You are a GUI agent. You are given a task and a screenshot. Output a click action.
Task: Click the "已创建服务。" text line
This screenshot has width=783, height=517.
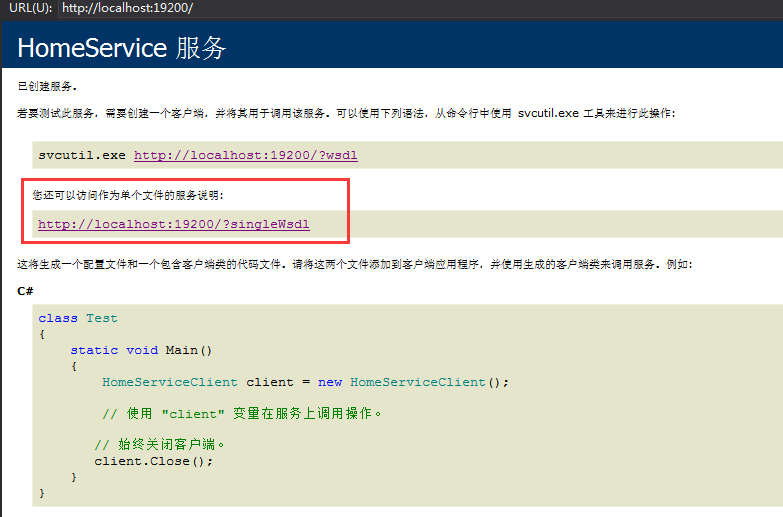tap(47, 86)
